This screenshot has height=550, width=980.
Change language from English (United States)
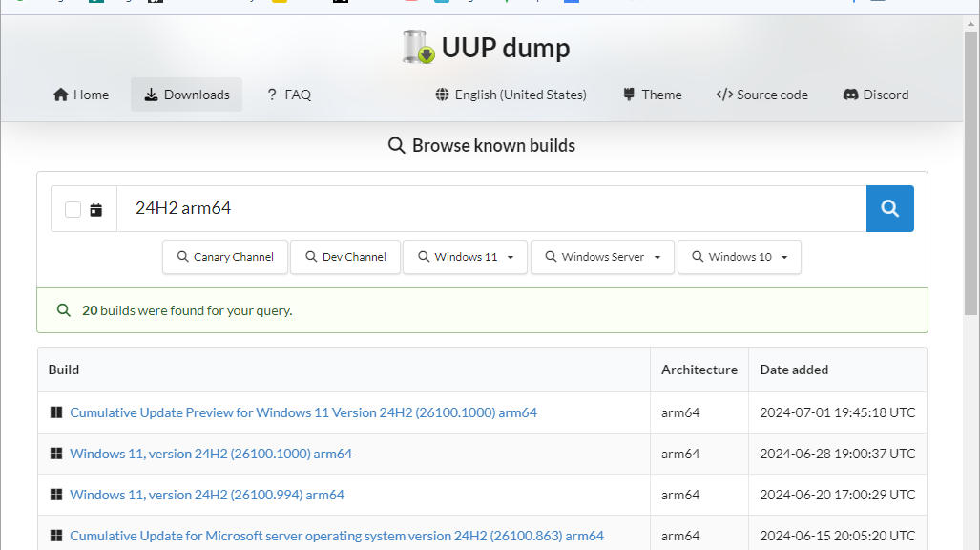click(511, 95)
